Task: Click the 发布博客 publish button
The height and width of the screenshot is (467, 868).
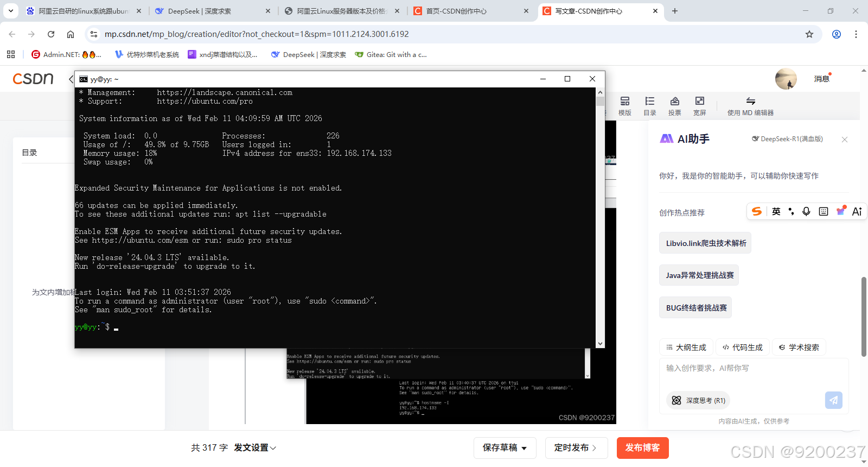Action: (642, 447)
